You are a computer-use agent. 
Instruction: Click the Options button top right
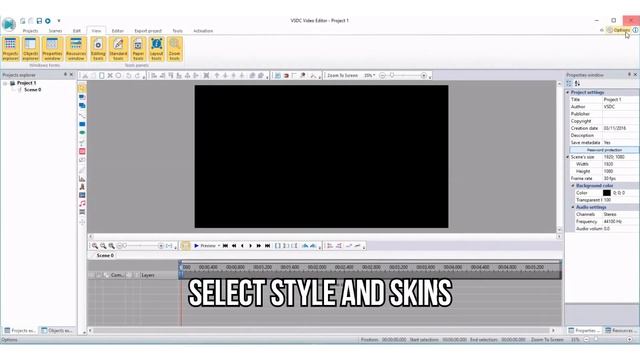(618, 30)
